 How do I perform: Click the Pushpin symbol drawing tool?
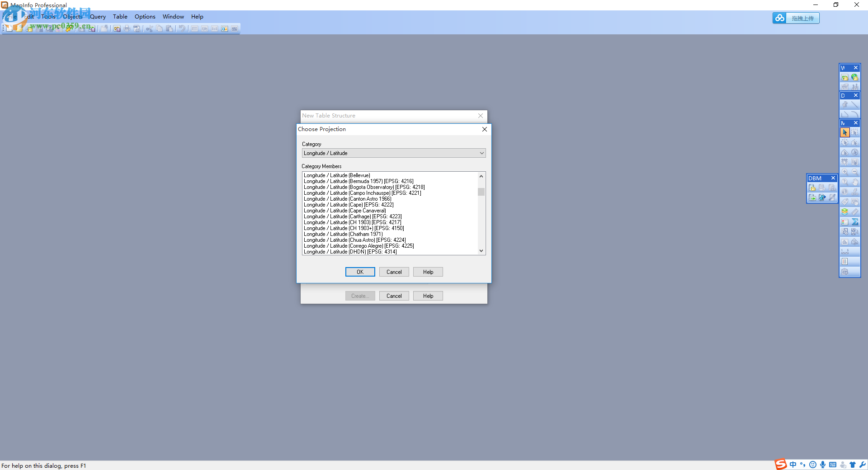[844, 105]
